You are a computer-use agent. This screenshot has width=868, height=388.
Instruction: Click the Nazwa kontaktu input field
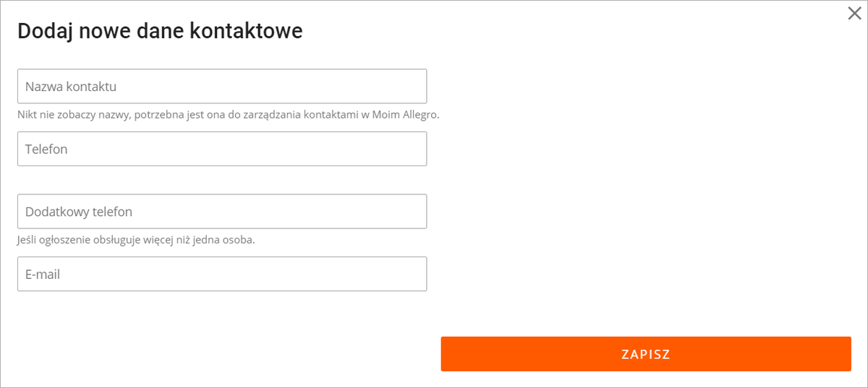pyautogui.click(x=222, y=87)
